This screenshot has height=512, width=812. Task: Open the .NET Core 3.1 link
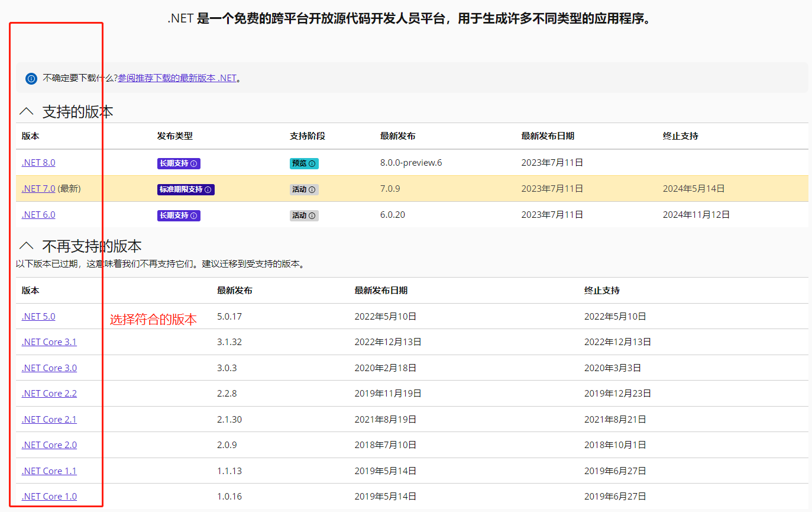[49, 342]
